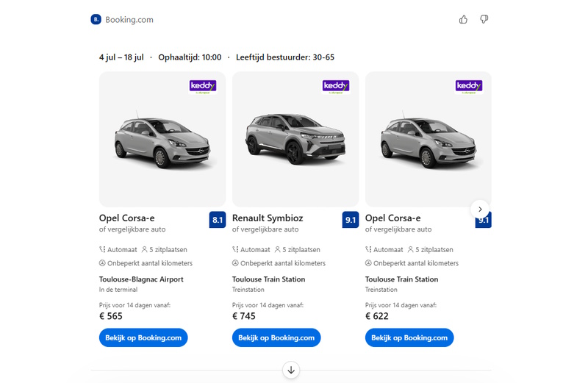Advance the car carousel with right chevron

pyautogui.click(x=480, y=209)
